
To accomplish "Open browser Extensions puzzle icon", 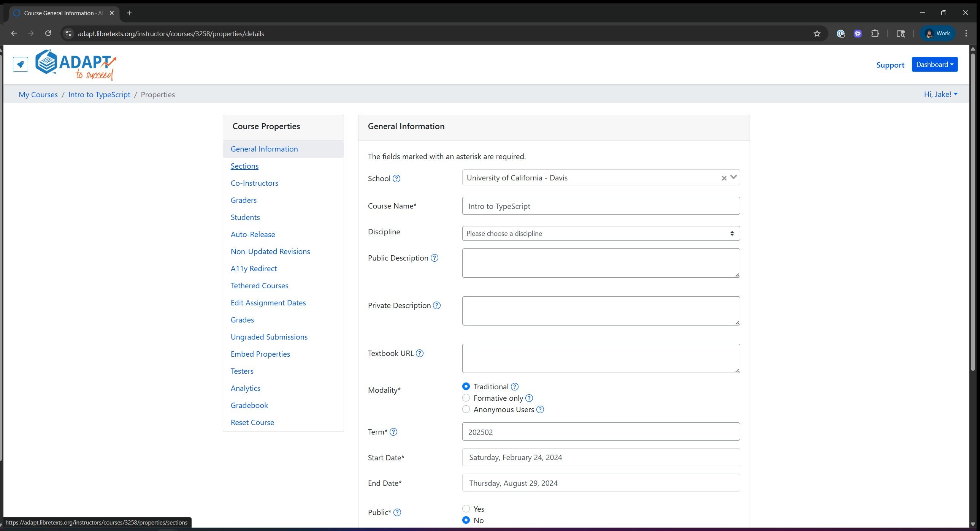I will 875,34.
